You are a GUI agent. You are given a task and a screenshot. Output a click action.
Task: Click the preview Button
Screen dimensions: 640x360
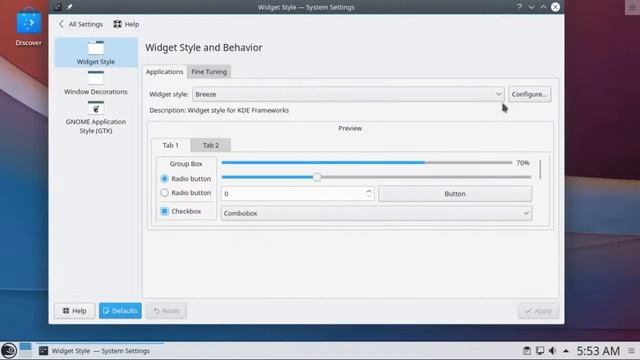pyautogui.click(x=455, y=193)
